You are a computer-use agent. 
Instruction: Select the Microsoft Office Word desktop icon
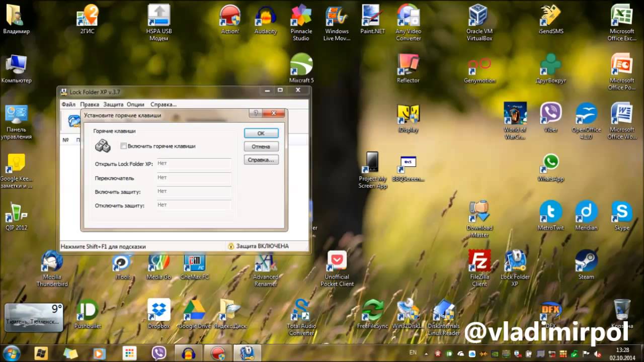pyautogui.click(x=622, y=121)
